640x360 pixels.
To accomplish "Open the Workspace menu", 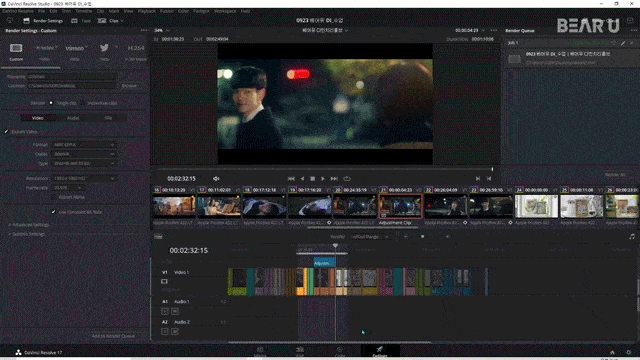I will pos(225,11).
